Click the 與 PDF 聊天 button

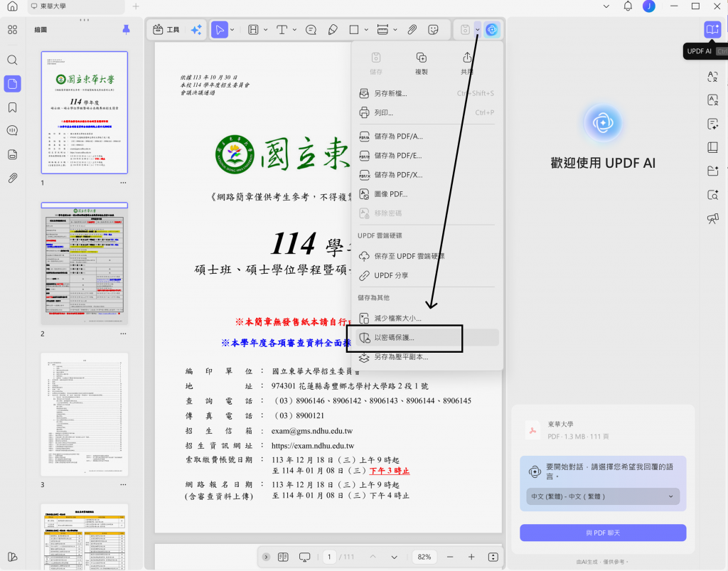click(x=603, y=533)
